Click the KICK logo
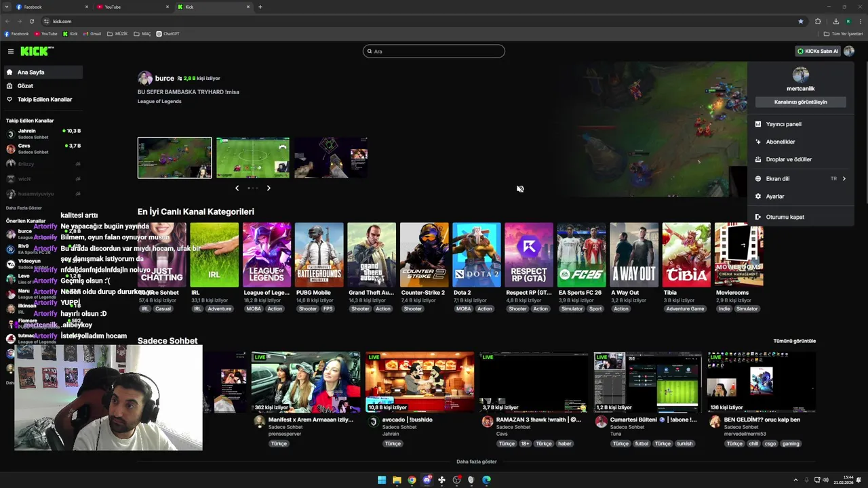Image resolution: width=868 pixels, height=488 pixels. click(36, 51)
